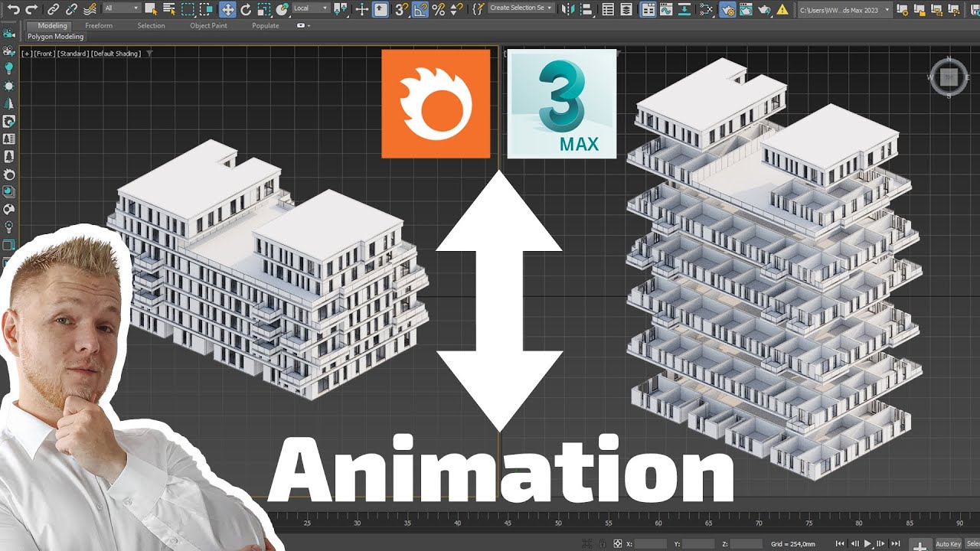Switch to the Freeform ribbon tab
The image size is (980, 551).
point(99,25)
